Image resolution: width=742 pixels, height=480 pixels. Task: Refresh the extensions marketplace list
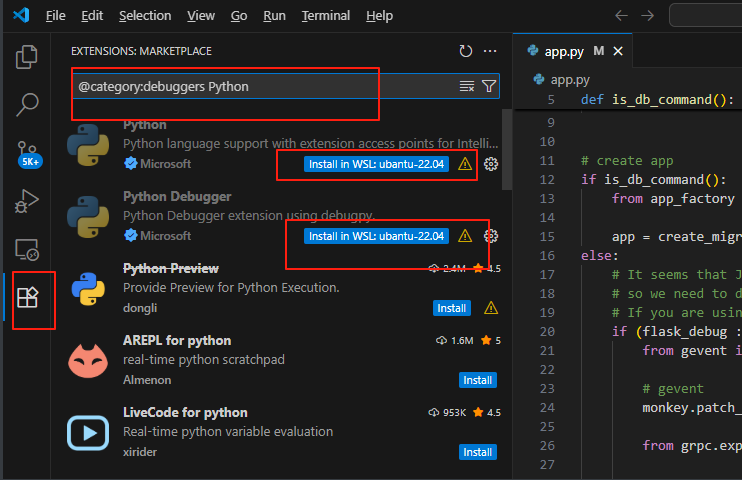pyautogui.click(x=466, y=51)
